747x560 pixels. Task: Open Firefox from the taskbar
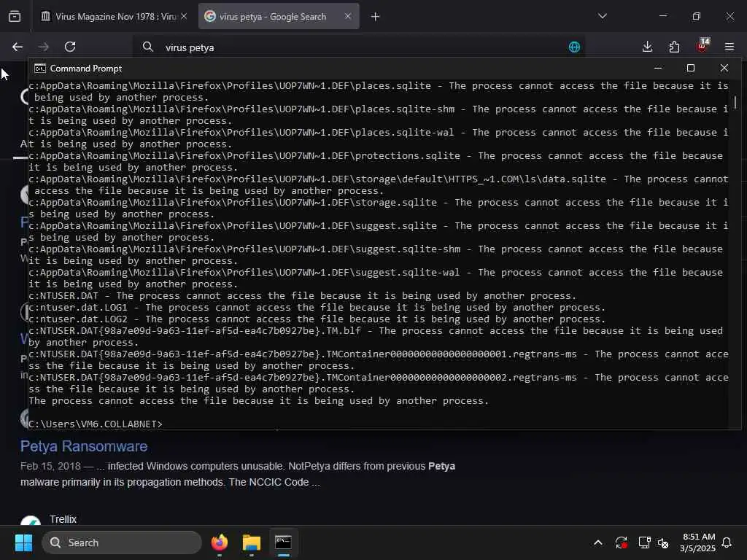point(219,542)
